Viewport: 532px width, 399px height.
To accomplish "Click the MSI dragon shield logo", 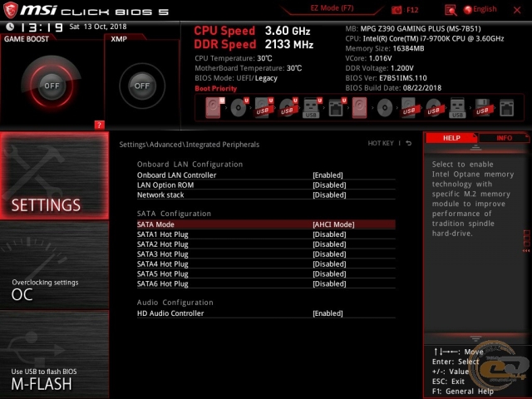I will 10,10.
